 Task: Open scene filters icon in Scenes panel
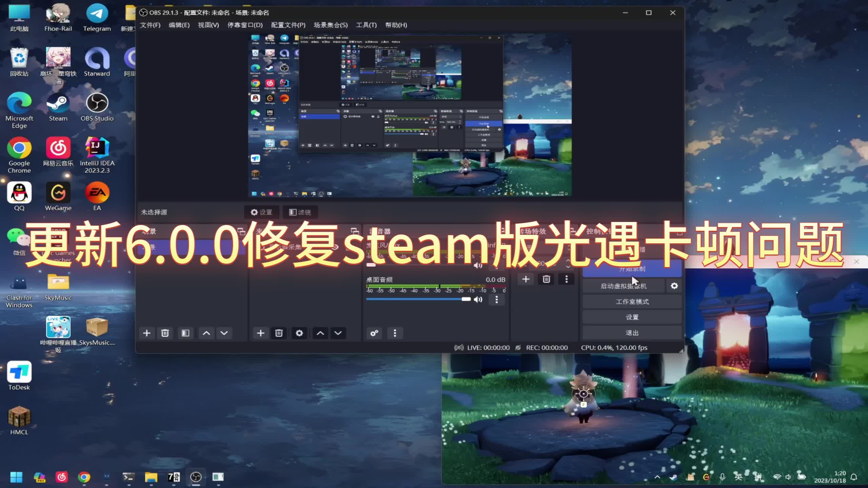point(185,333)
